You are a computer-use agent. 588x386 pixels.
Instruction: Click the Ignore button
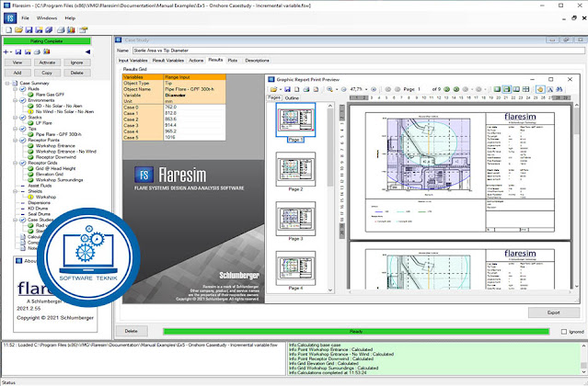(77, 62)
